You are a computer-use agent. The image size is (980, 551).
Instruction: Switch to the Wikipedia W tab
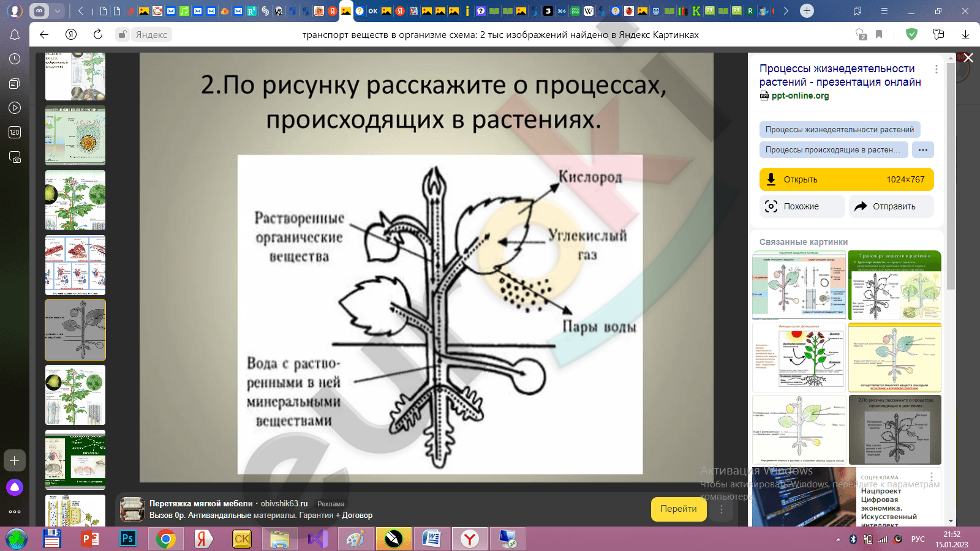click(589, 11)
